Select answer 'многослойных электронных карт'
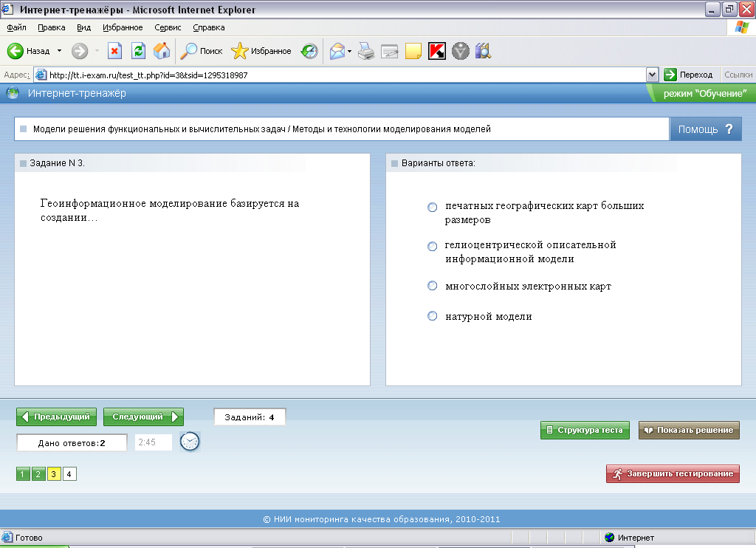Screen dimensions: 756x548 [433, 286]
